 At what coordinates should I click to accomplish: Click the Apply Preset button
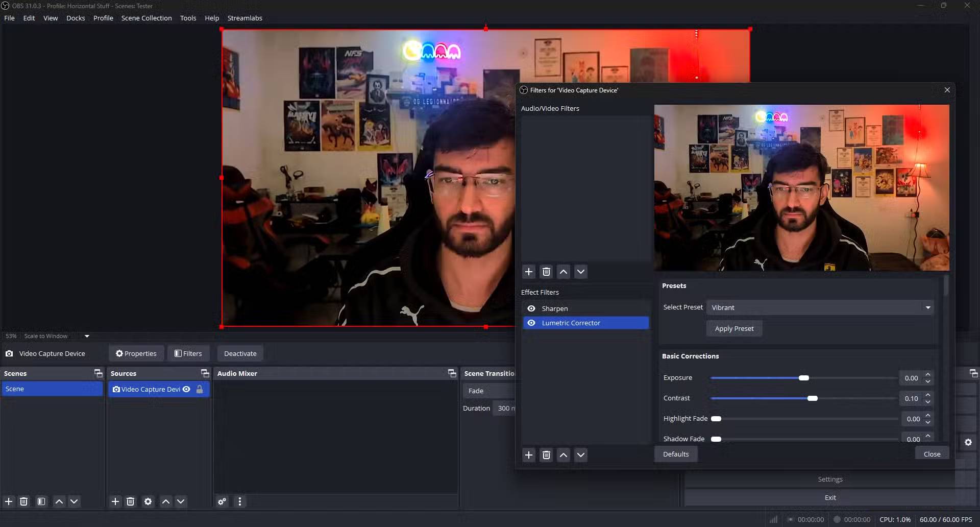pos(734,328)
